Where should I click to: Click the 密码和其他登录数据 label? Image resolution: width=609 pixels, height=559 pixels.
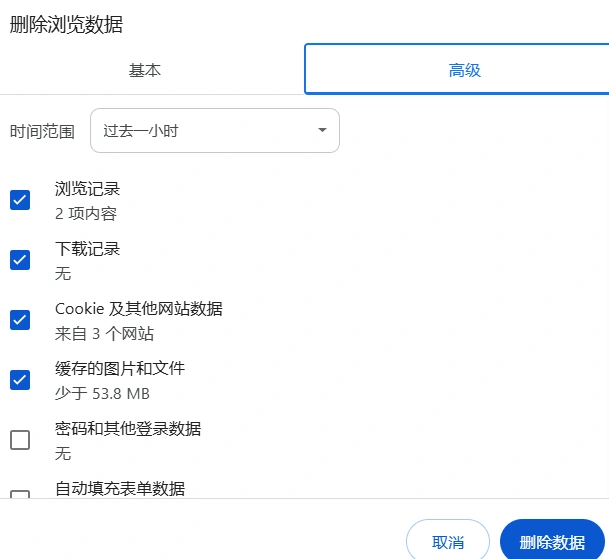click(128, 429)
